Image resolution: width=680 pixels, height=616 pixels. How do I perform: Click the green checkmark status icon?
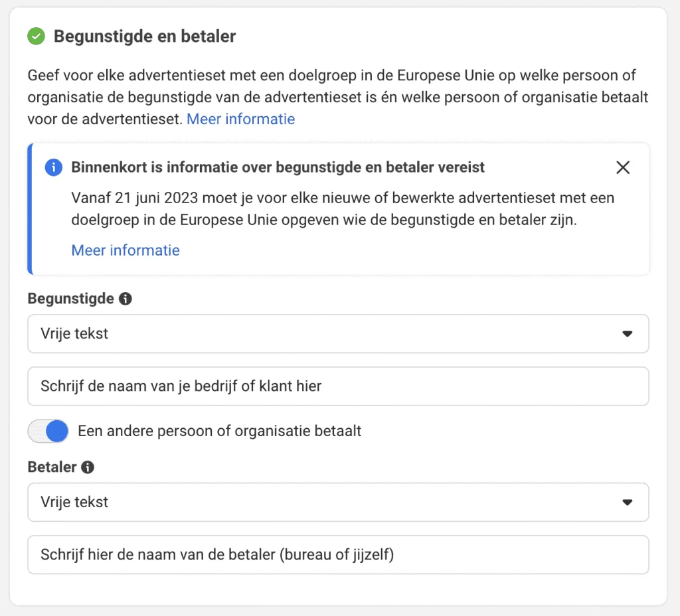(x=36, y=36)
